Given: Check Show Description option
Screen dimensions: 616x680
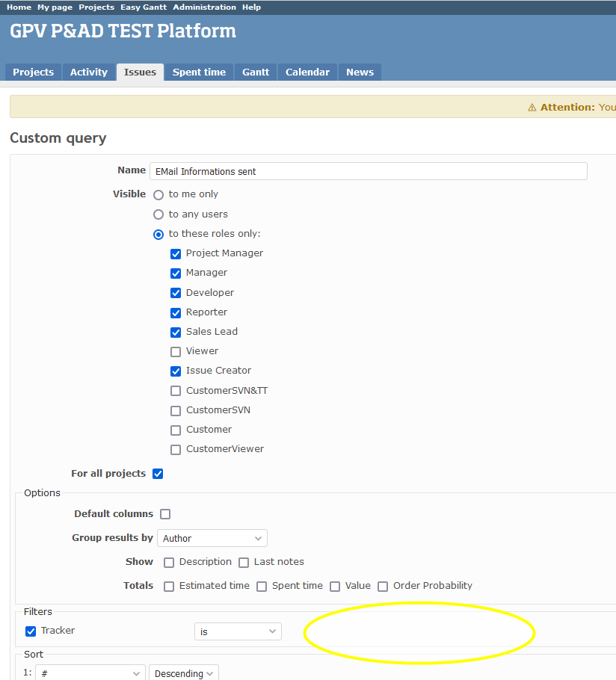Looking at the screenshot, I should pos(169,563).
